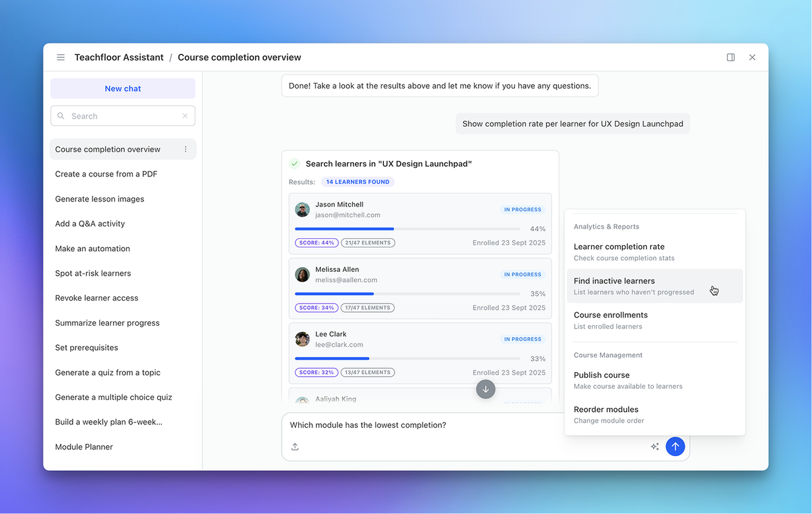812x514 pixels.
Task: Focus the chat Search input
Action: point(123,116)
